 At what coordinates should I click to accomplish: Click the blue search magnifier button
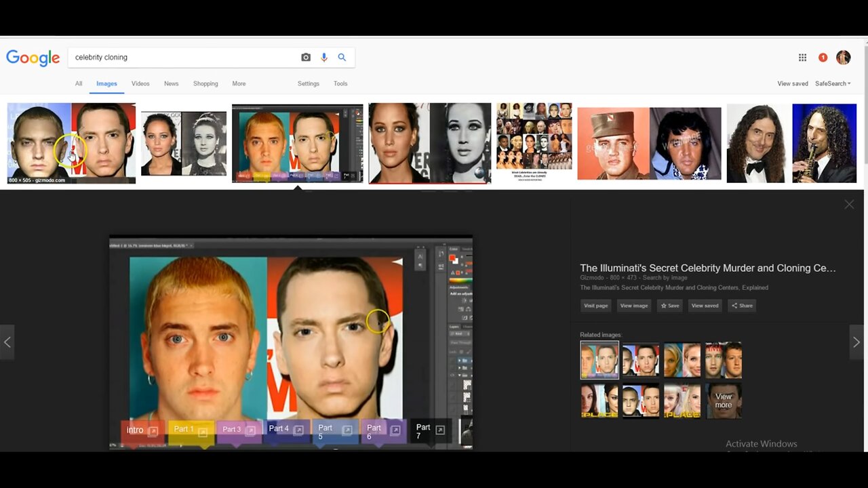point(342,58)
